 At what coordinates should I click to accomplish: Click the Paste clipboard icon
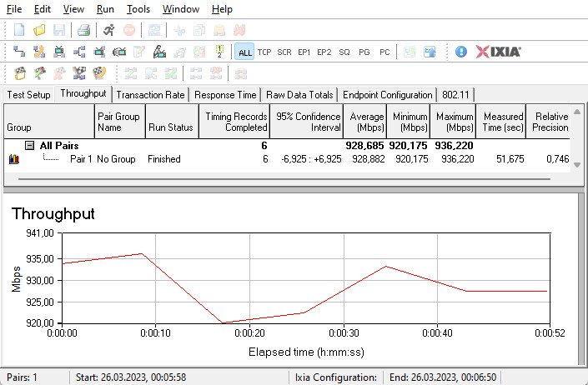click(219, 30)
